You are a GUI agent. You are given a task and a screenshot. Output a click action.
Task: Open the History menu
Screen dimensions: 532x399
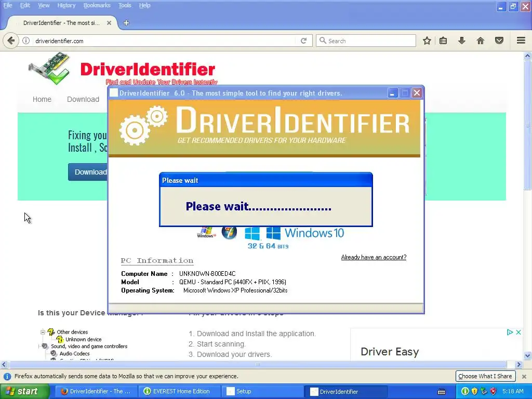[66, 5]
